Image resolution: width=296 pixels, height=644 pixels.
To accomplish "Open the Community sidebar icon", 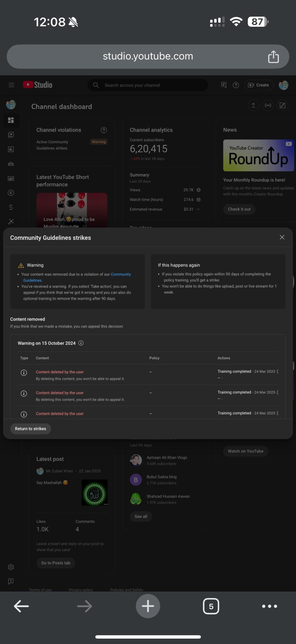I will 11,164.
